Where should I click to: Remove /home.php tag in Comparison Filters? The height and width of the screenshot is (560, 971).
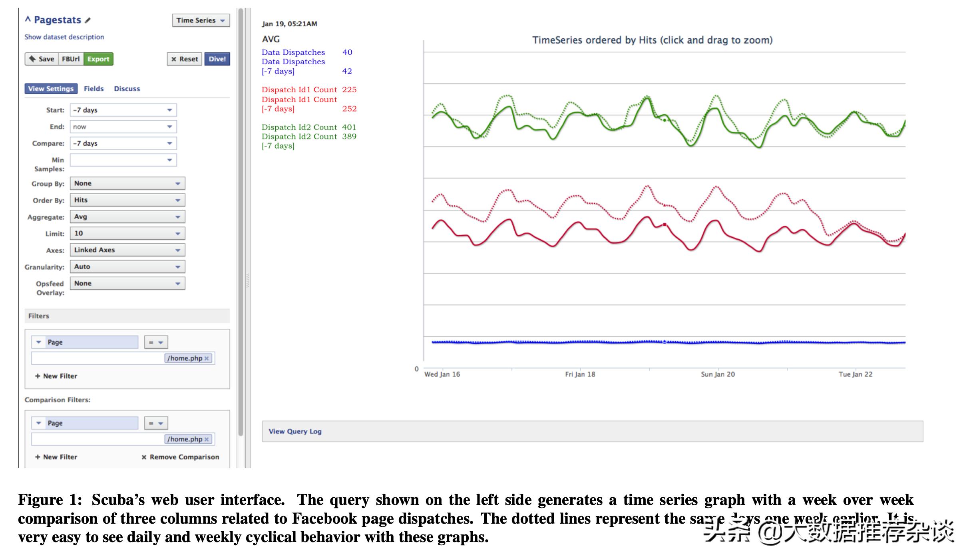207,439
